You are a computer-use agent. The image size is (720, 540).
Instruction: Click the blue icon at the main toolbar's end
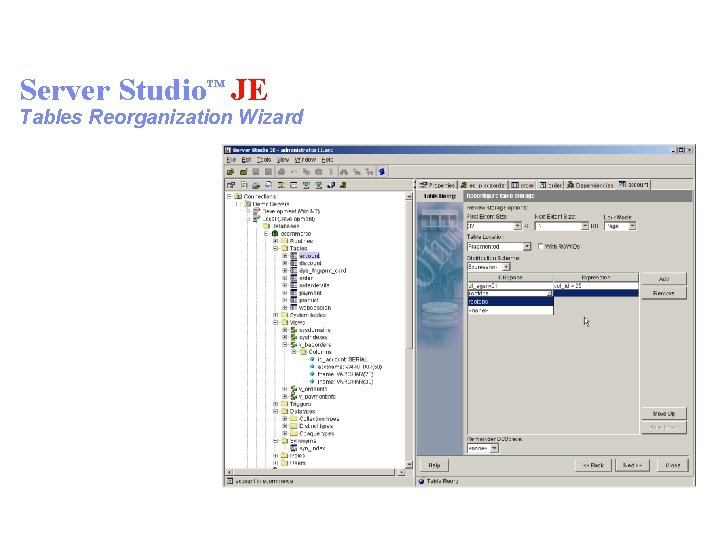click(382, 172)
